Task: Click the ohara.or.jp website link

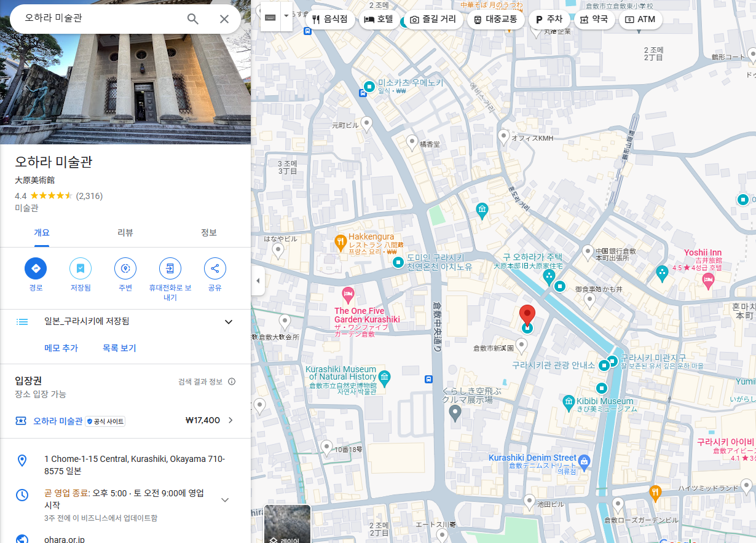Action: click(64, 539)
